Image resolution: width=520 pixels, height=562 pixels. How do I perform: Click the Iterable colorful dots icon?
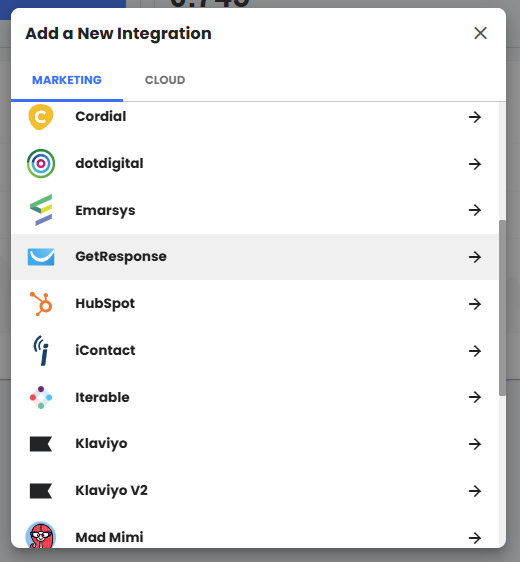tap(41, 397)
